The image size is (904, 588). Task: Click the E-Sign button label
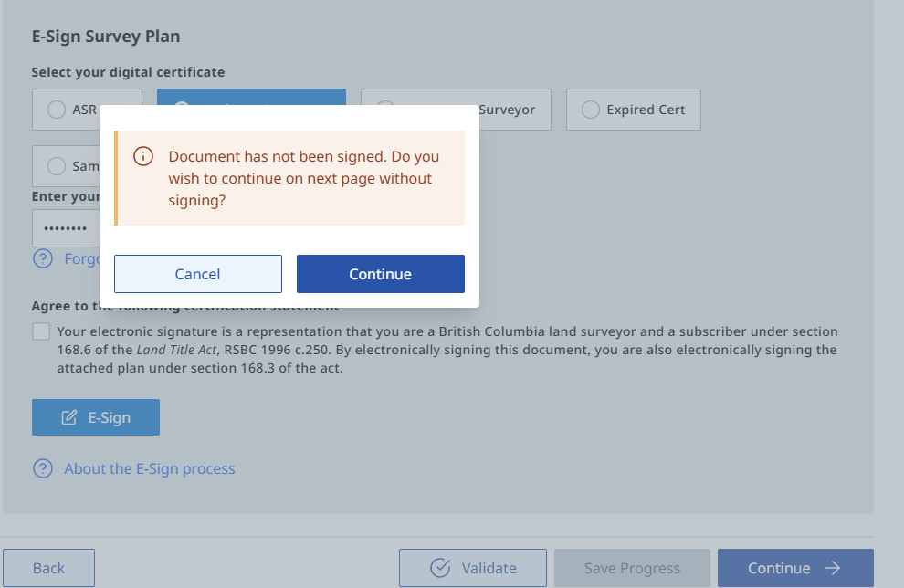(109, 417)
